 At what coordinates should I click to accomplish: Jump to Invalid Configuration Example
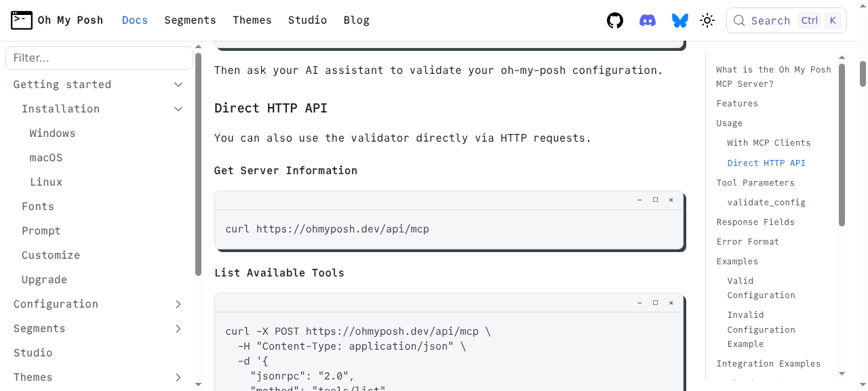pyautogui.click(x=762, y=329)
